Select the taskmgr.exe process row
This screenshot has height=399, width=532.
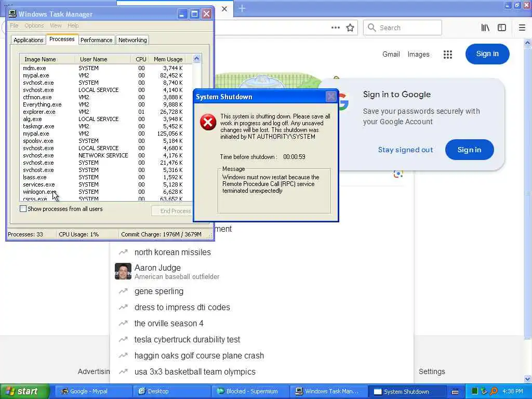pyautogui.click(x=106, y=126)
